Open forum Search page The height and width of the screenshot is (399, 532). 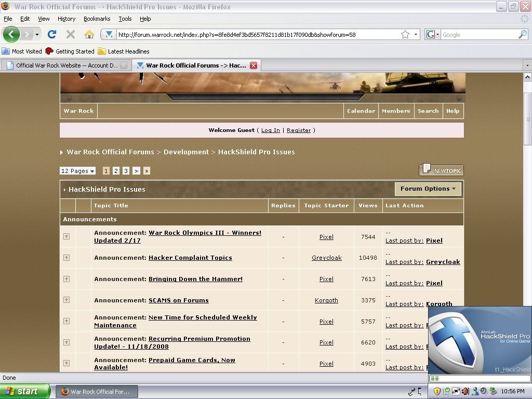pyautogui.click(x=428, y=111)
